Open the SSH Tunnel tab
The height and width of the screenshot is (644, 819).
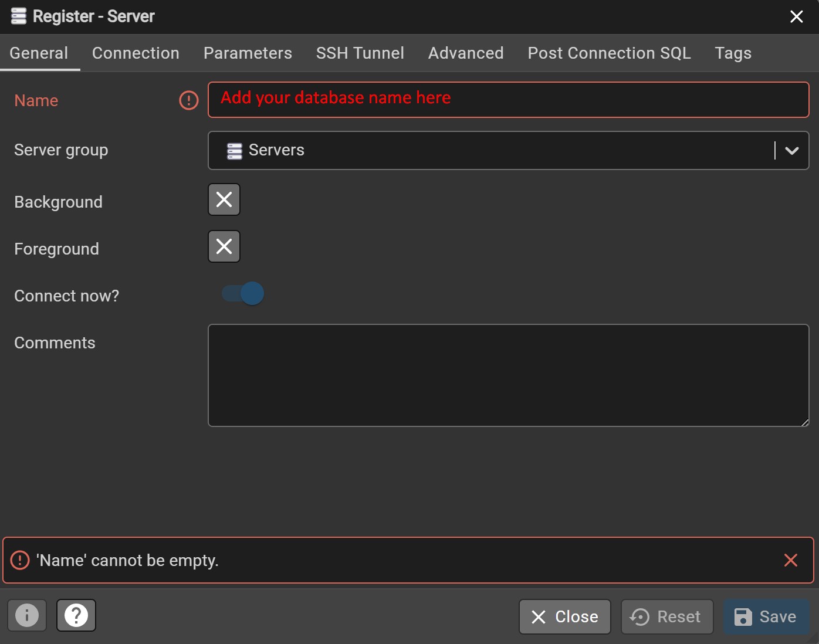360,53
